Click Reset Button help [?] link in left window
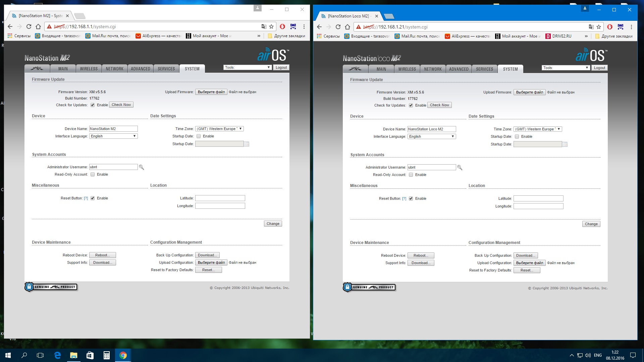The image size is (644, 362). click(x=86, y=198)
